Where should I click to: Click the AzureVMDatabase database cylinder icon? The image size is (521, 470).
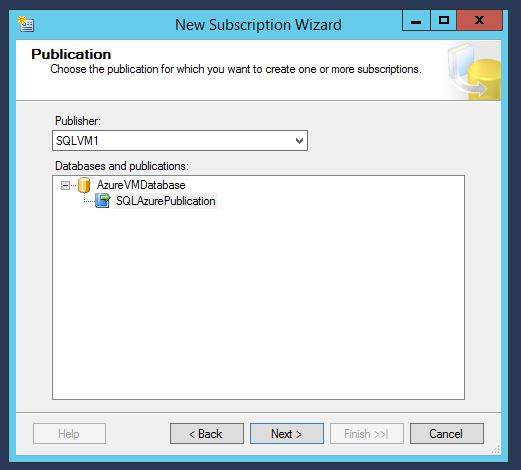coord(84,185)
